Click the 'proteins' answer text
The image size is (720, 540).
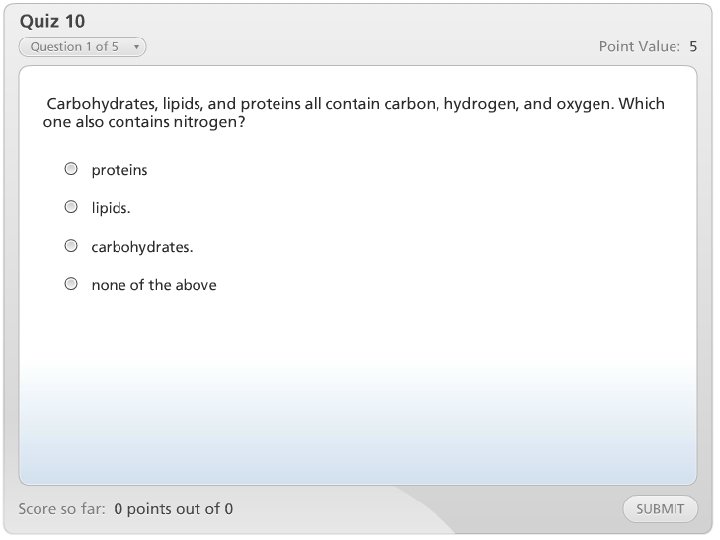tap(119, 170)
